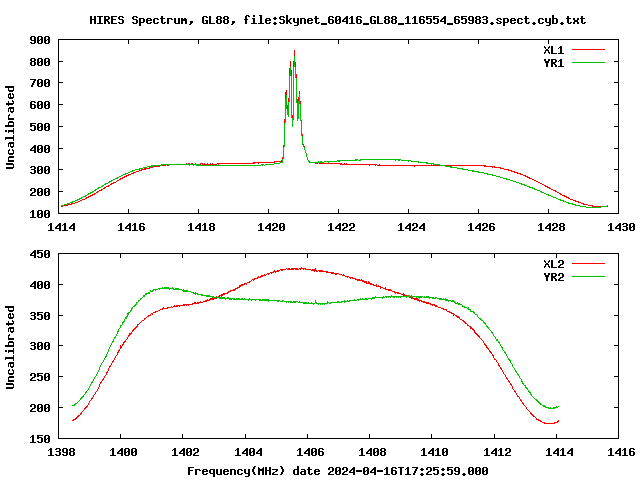The height and width of the screenshot is (480, 640).
Task: Select the YR2 legend label
Action: pos(553,277)
